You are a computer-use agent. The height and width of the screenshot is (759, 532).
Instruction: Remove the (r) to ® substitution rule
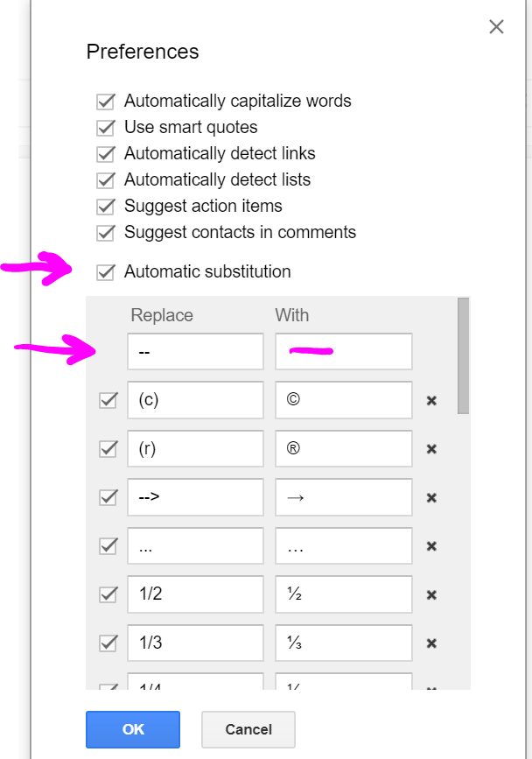pos(431,448)
